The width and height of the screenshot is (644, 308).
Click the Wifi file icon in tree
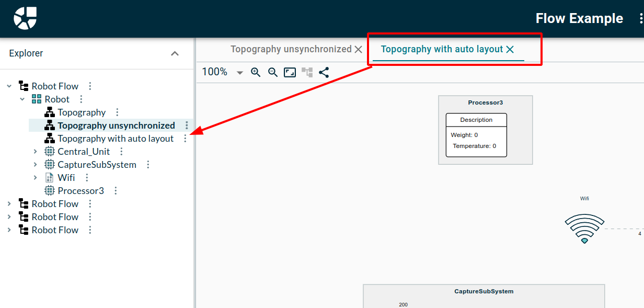[50, 178]
